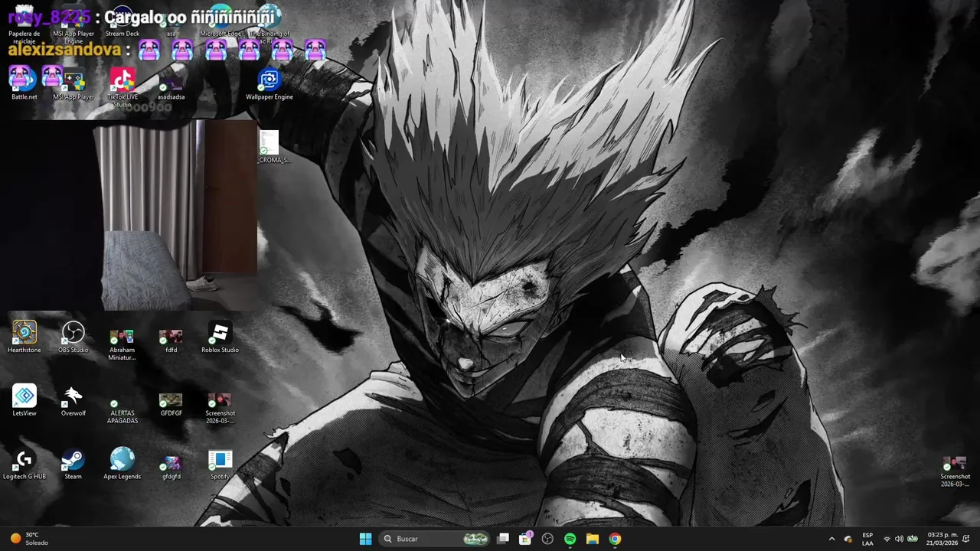Image resolution: width=980 pixels, height=551 pixels.
Task: Select the Logitech G HUB shortcut
Action: click(24, 464)
